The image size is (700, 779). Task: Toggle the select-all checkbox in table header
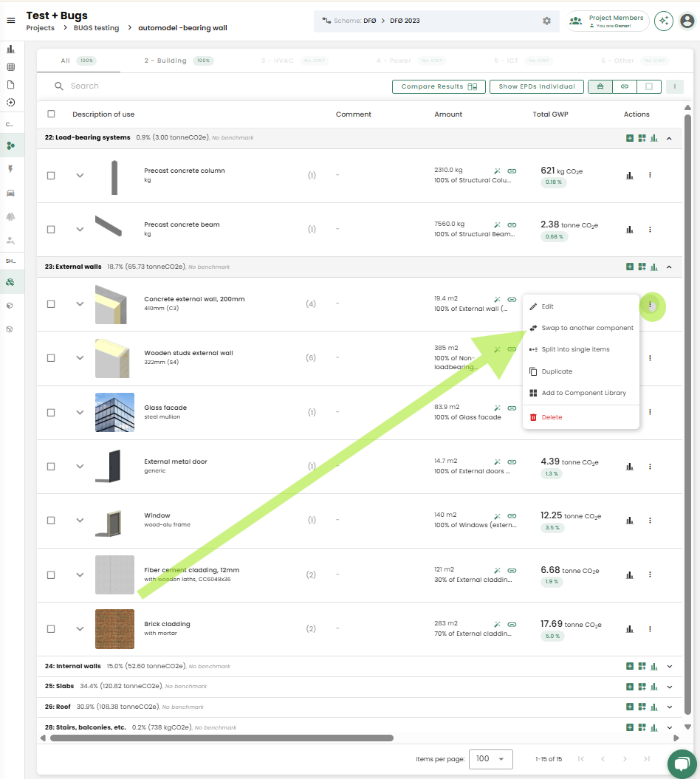point(51,114)
